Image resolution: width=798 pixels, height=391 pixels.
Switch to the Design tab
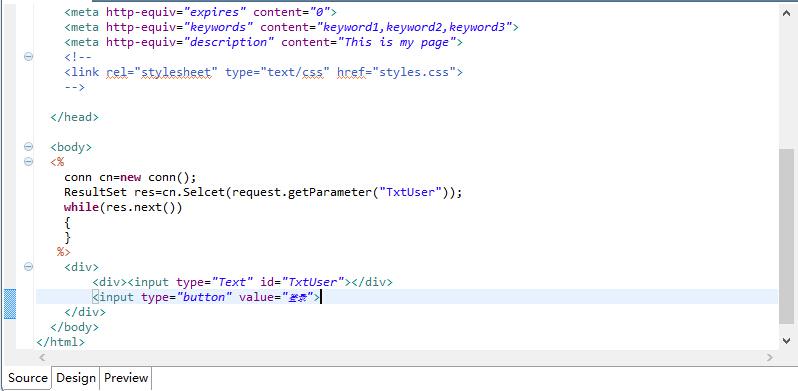76,378
